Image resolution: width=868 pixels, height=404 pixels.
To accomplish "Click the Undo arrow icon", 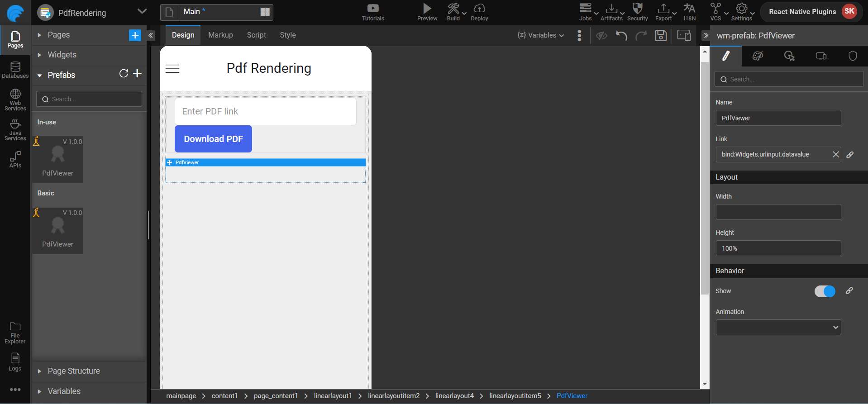I will [621, 36].
